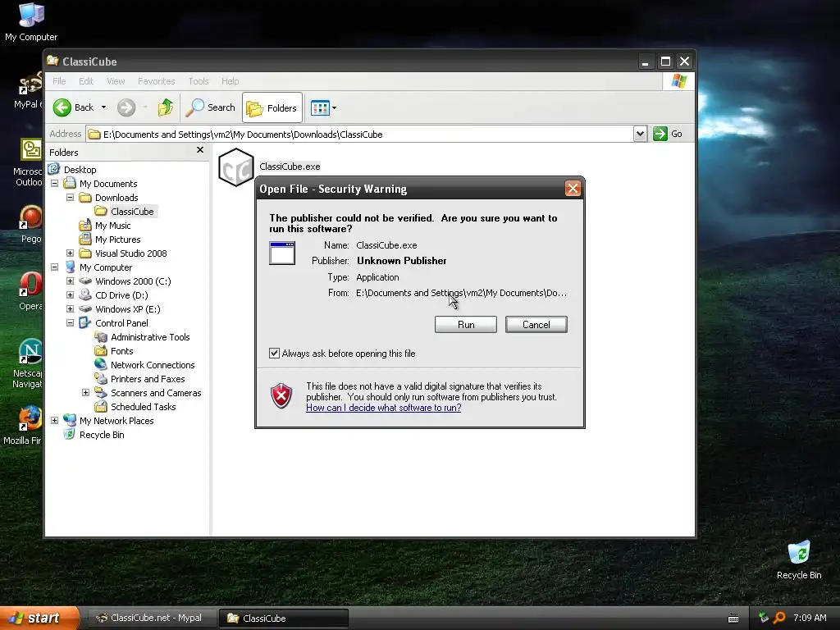Click the 7:09 AM clock
The height and width of the screenshot is (630, 840).
(810, 618)
